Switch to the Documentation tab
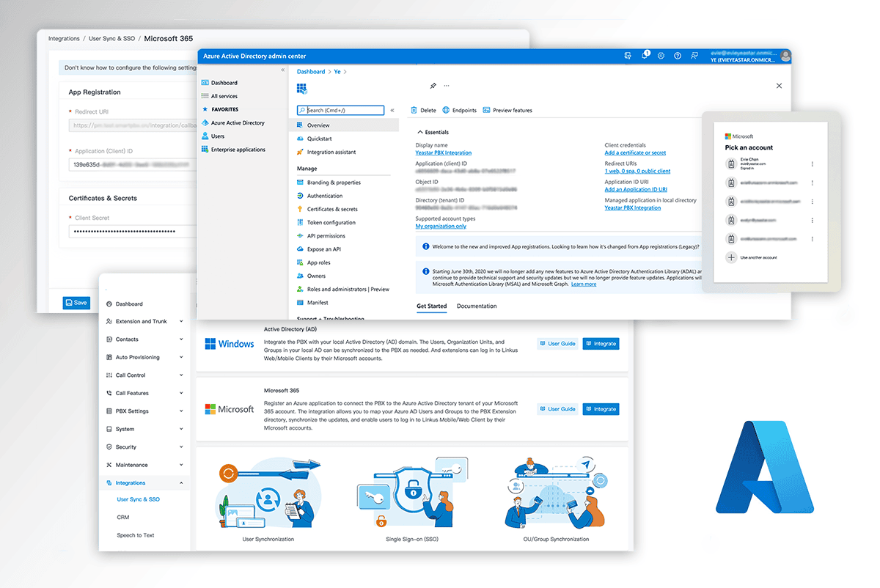Image resolution: width=880 pixels, height=588 pixels. point(477,306)
